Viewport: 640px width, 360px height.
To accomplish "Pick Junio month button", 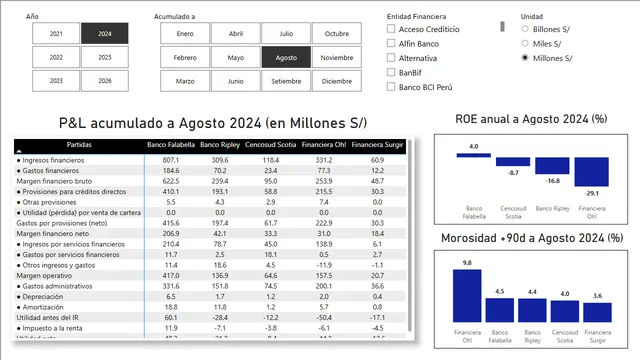I will [236, 81].
